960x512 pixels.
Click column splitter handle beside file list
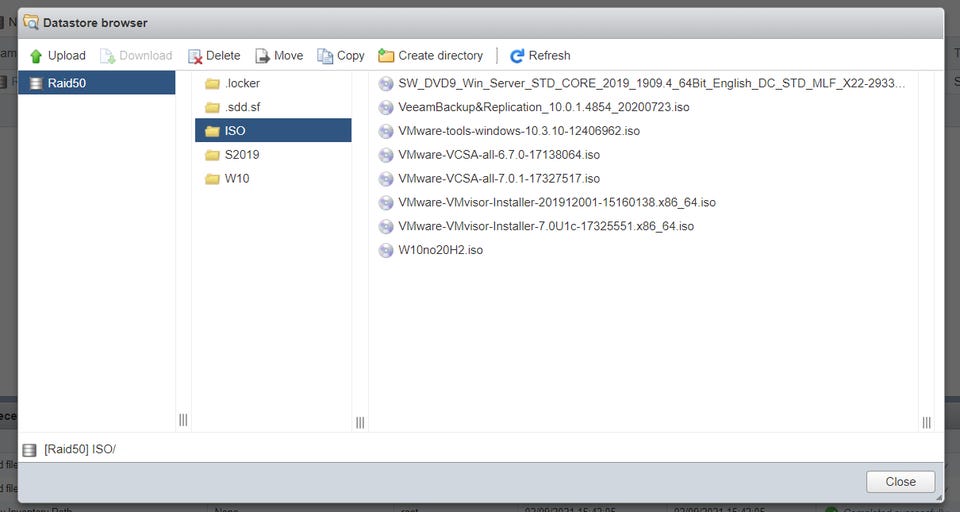[x=926, y=423]
